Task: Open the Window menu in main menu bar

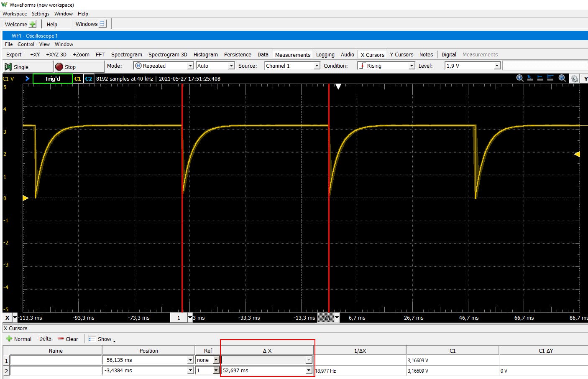Action: point(64,14)
